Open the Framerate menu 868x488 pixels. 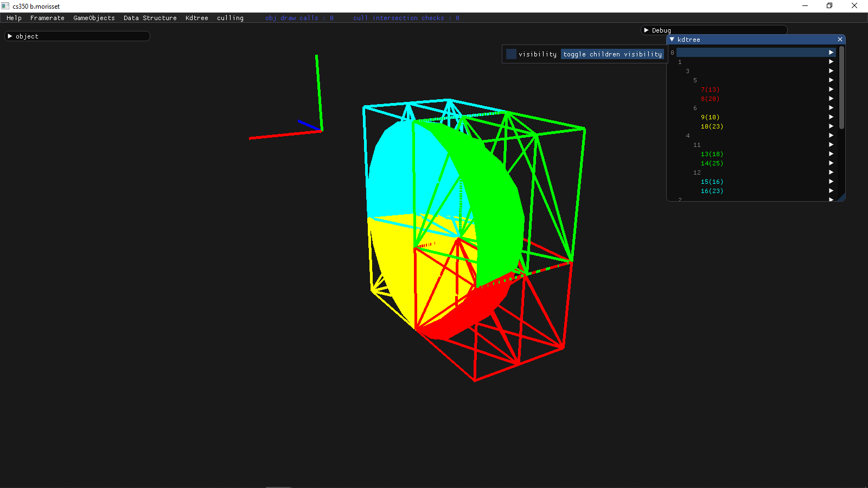pyautogui.click(x=47, y=18)
